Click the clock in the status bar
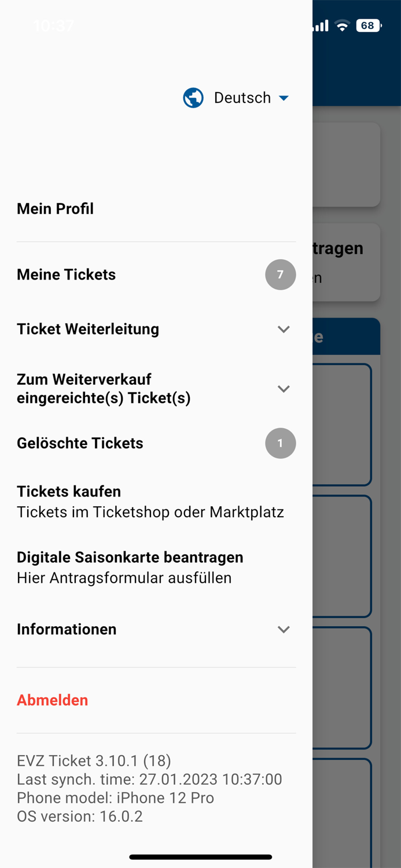The width and height of the screenshot is (401, 868). 54,25
